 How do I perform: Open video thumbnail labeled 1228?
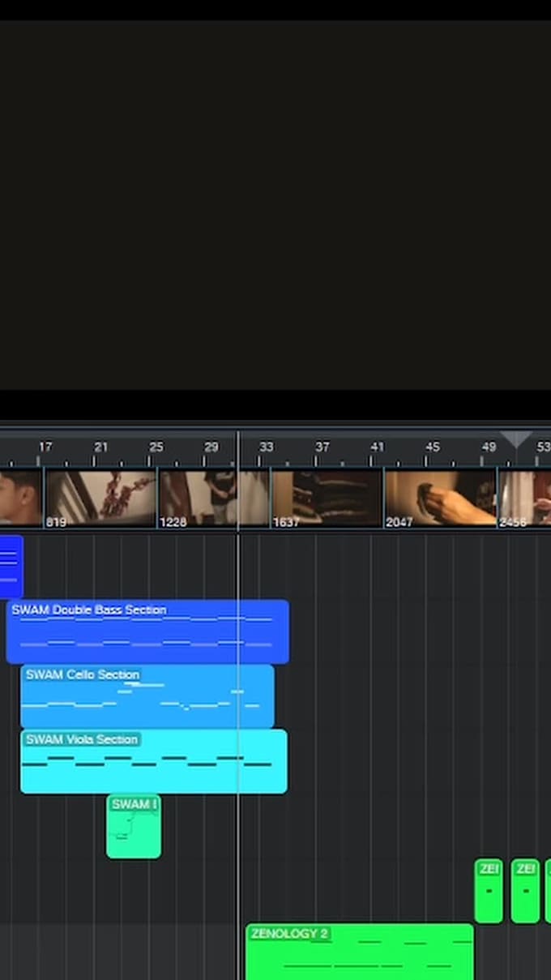pos(214,499)
